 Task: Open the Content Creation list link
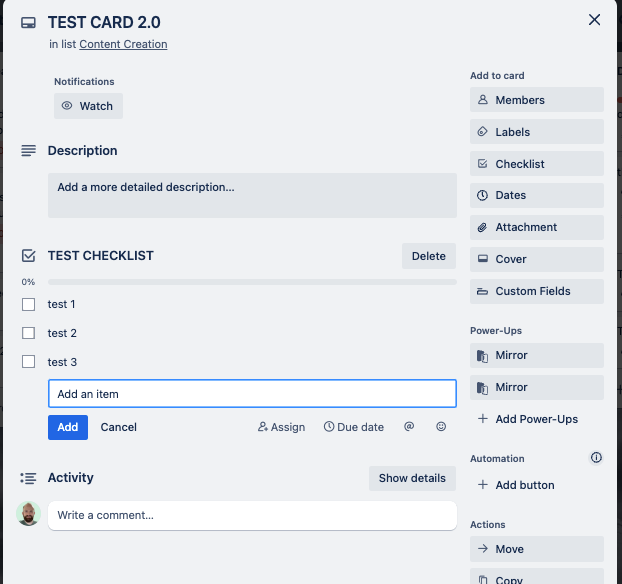point(123,44)
